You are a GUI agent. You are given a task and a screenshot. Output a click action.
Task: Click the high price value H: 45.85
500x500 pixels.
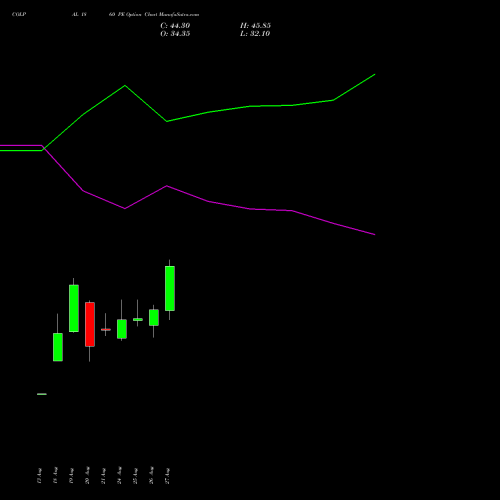coord(255,26)
